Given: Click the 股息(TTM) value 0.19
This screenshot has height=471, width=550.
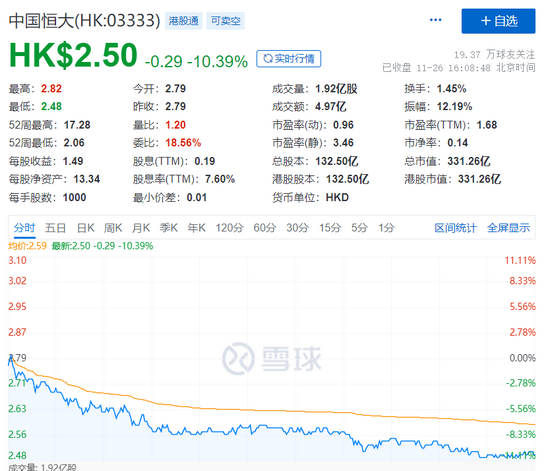Looking at the screenshot, I should [205, 161].
